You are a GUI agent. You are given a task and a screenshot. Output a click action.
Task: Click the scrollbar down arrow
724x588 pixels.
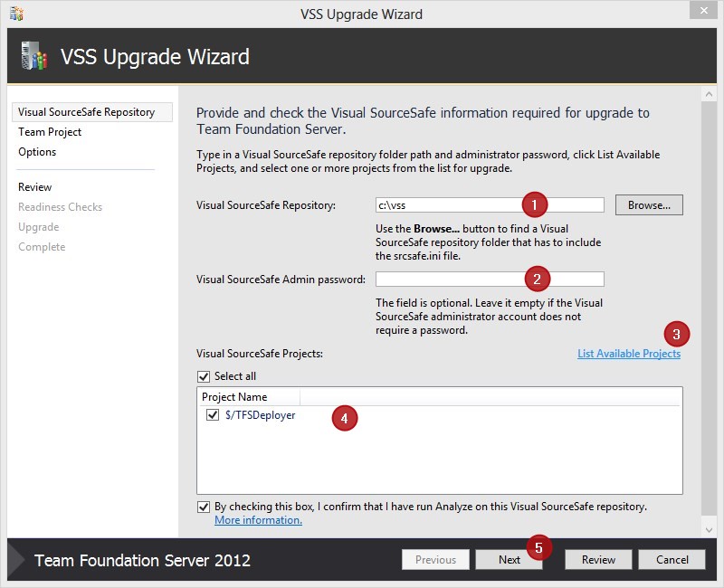[x=709, y=530]
